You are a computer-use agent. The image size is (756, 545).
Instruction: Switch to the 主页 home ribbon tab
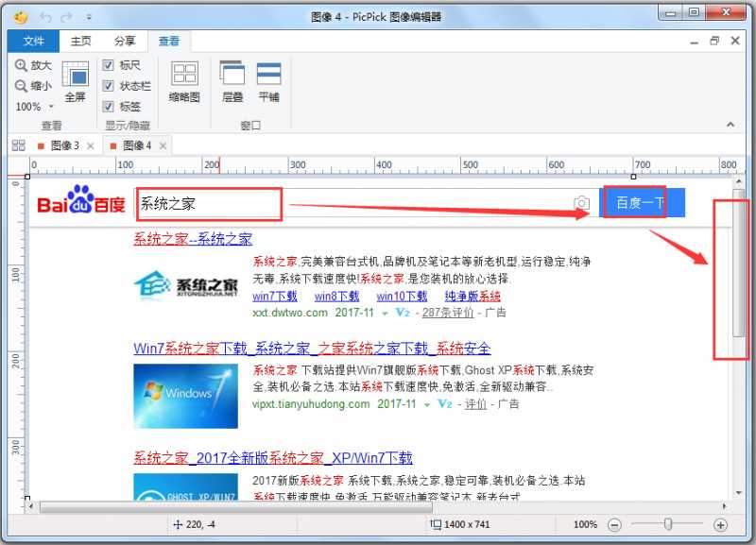pos(80,41)
